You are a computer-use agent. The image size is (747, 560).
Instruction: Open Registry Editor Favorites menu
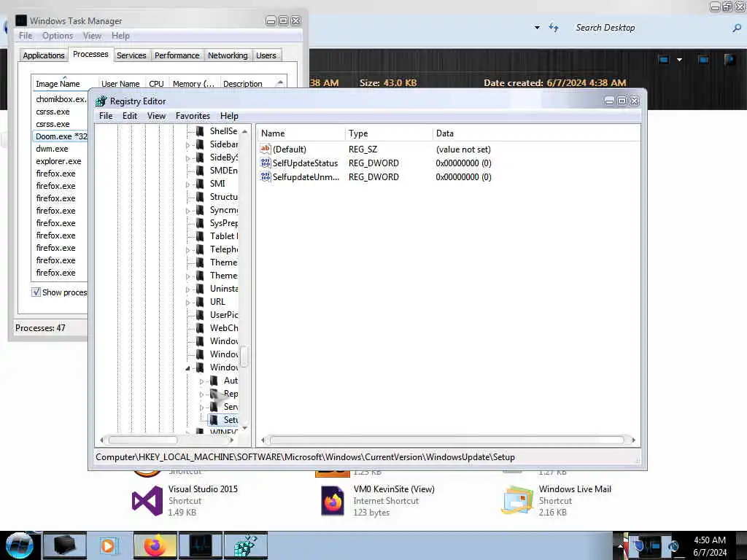pos(193,116)
